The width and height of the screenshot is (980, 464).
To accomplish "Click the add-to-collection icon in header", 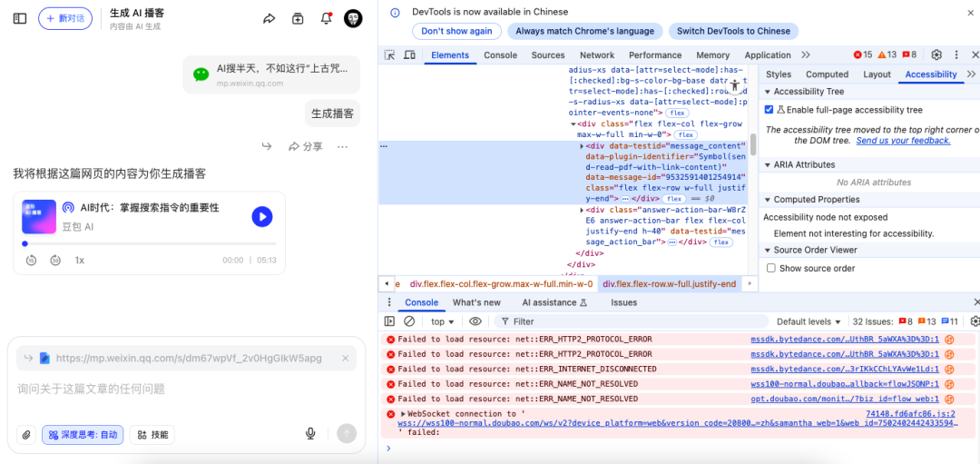I will click(x=298, y=19).
